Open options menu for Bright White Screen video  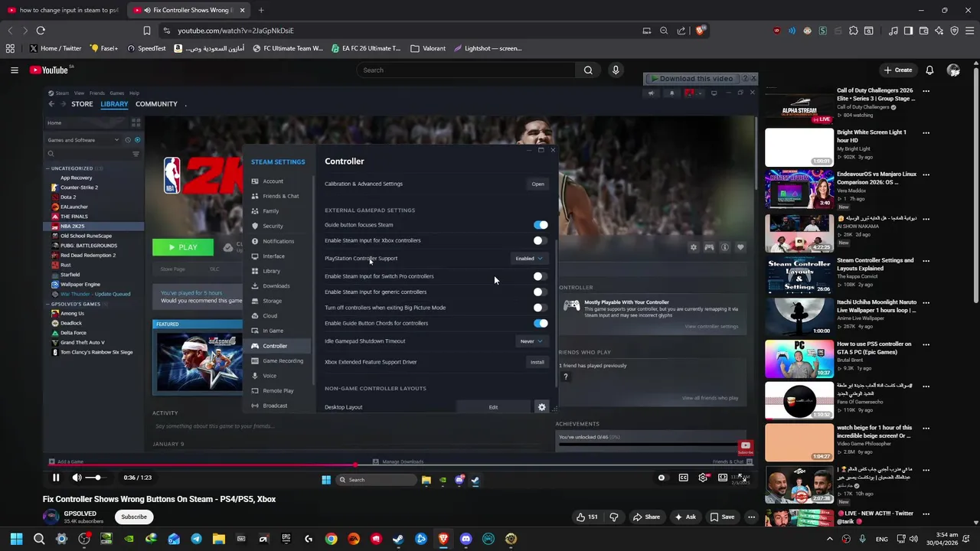tap(926, 132)
